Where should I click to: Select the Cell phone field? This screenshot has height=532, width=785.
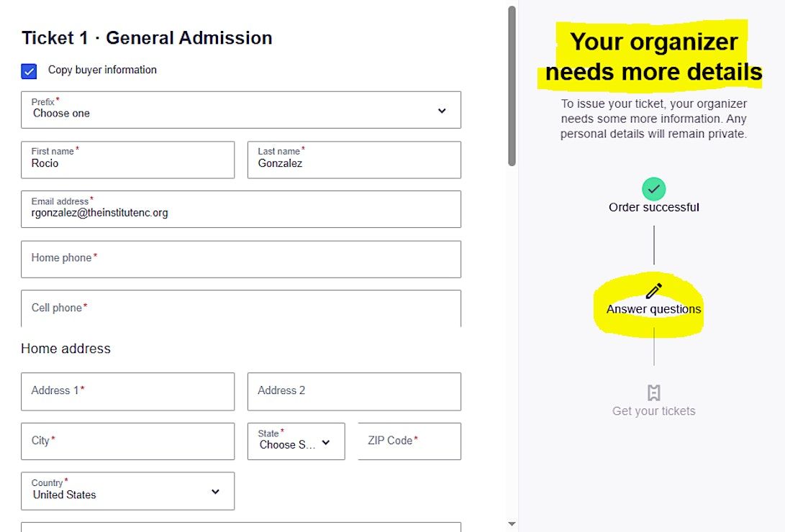coord(241,308)
